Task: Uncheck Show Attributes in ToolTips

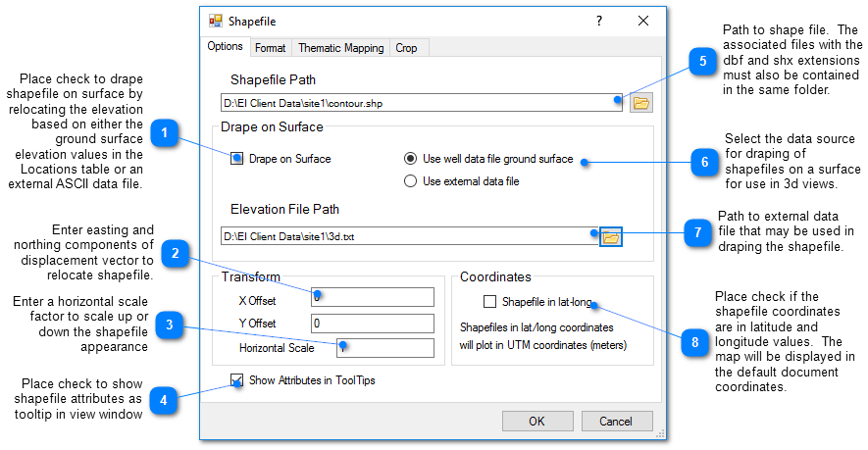Action: tap(237, 380)
